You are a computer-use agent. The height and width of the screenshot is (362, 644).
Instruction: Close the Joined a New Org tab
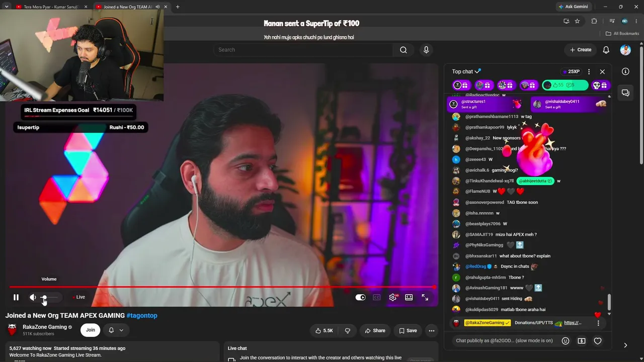(166, 7)
